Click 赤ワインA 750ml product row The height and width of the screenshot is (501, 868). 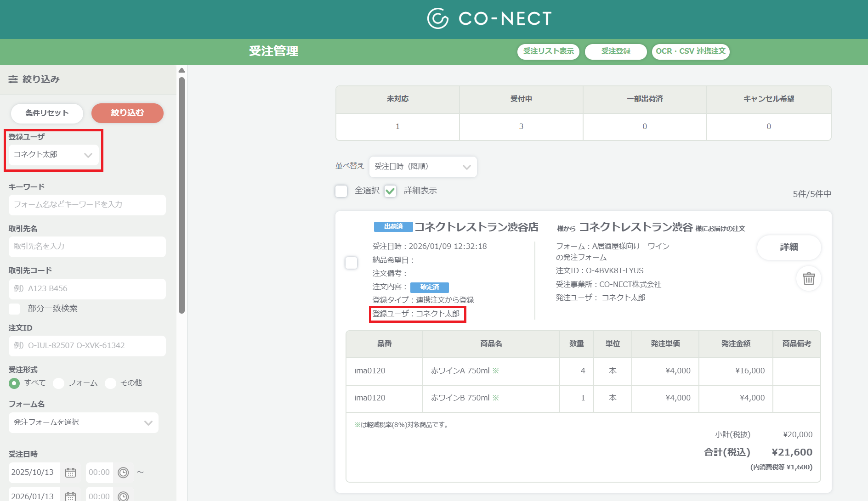tap(583, 371)
